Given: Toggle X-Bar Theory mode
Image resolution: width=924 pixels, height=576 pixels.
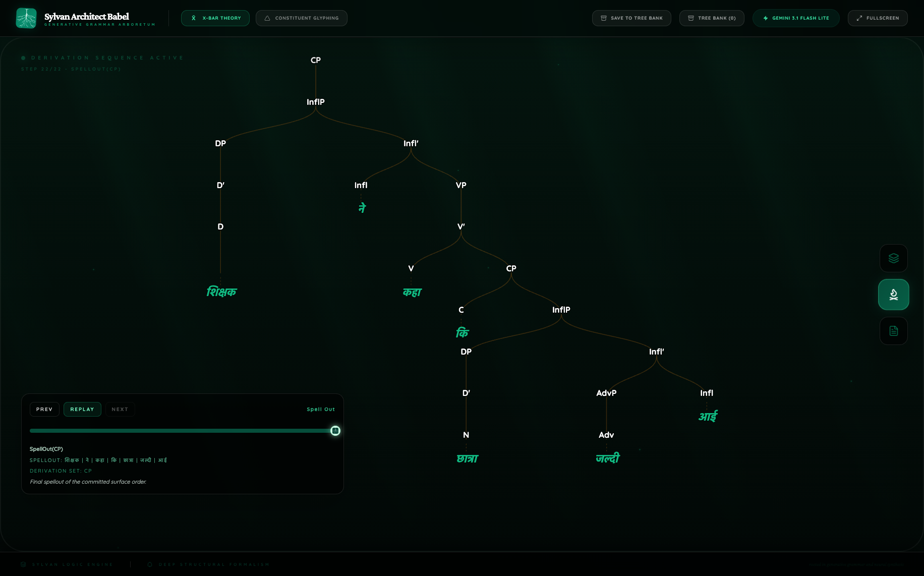Looking at the screenshot, I should 215,18.
